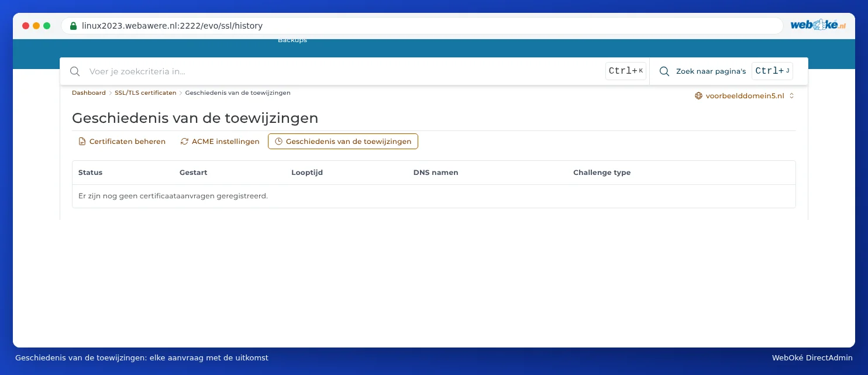Click the red close window button
The height and width of the screenshot is (375, 868).
click(x=26, y=26)
